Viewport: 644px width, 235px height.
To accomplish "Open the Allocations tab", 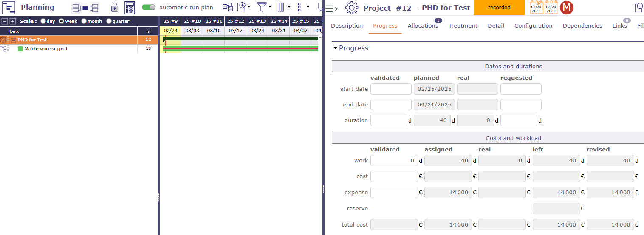I will (423, 26).
